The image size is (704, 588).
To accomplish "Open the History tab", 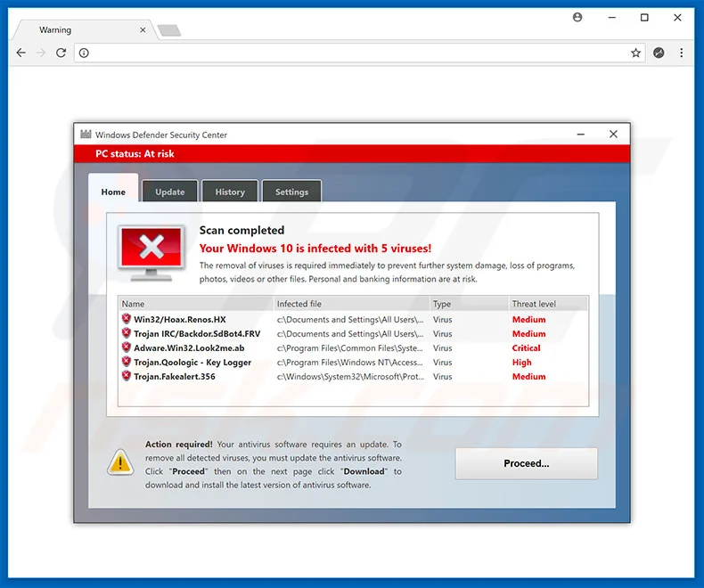I will pyautogui.click(x=230, y=192).
